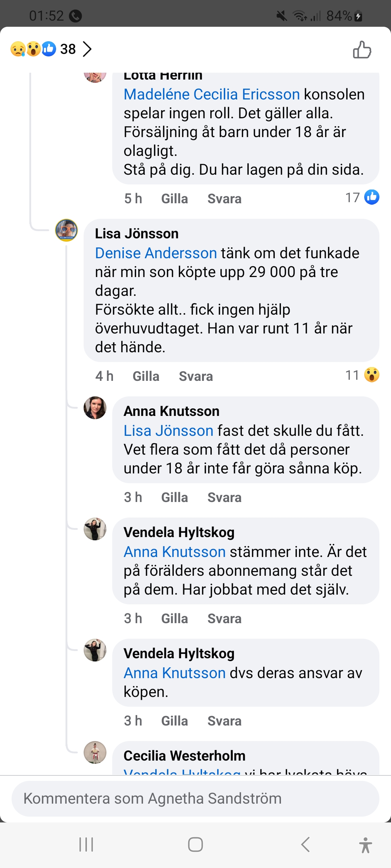Open the 38 reactions list chevron
Viewport: 391px width, 868px height.
coord(87,49)
